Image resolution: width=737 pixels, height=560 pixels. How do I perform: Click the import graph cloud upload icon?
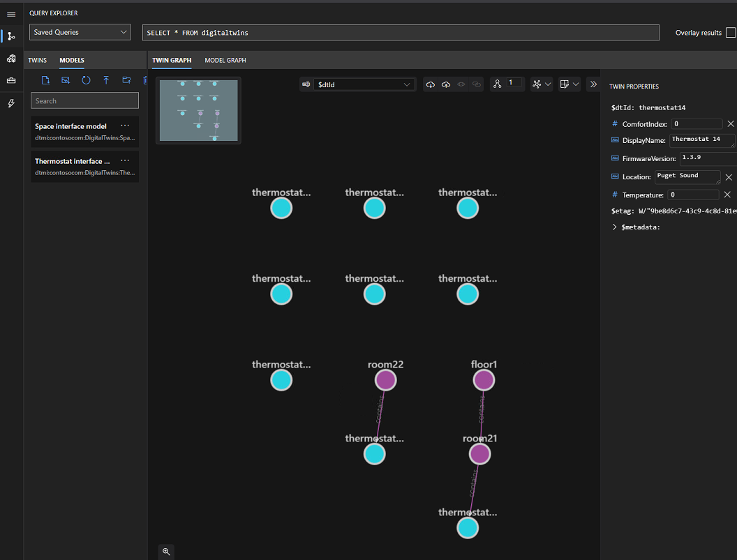coord(445,84)
